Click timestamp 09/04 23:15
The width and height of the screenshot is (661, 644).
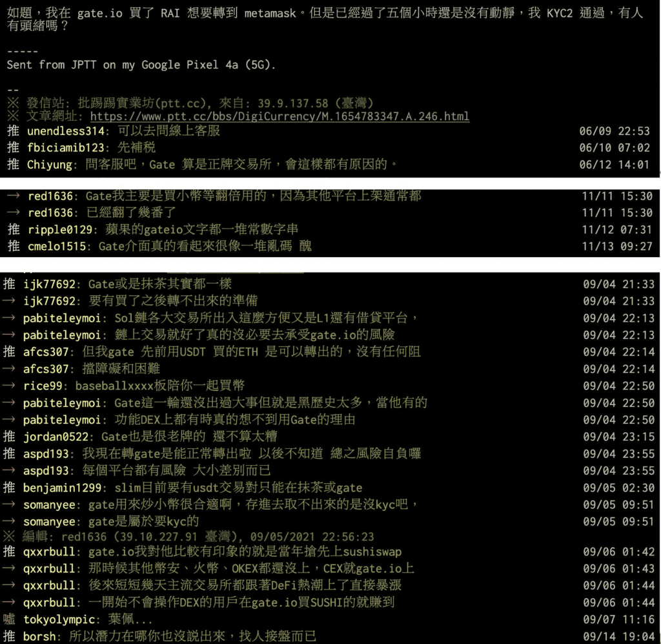[618, 437]
